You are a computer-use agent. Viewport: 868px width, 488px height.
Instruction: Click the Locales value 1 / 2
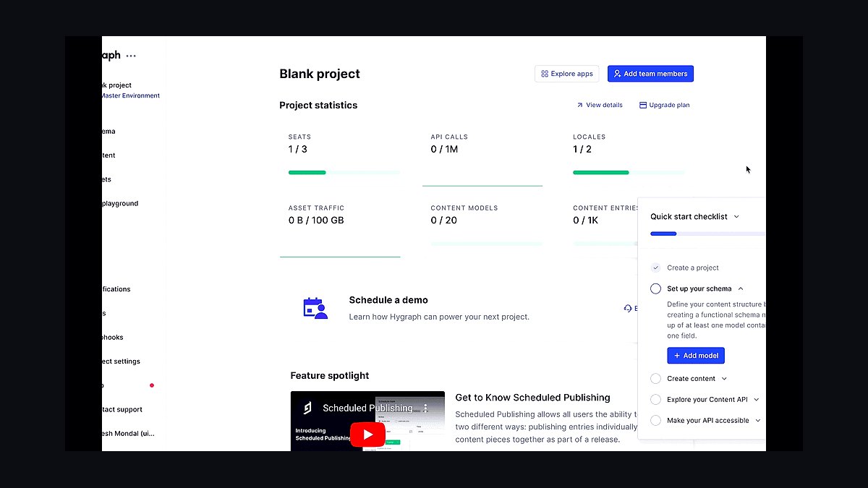(582, 150)
